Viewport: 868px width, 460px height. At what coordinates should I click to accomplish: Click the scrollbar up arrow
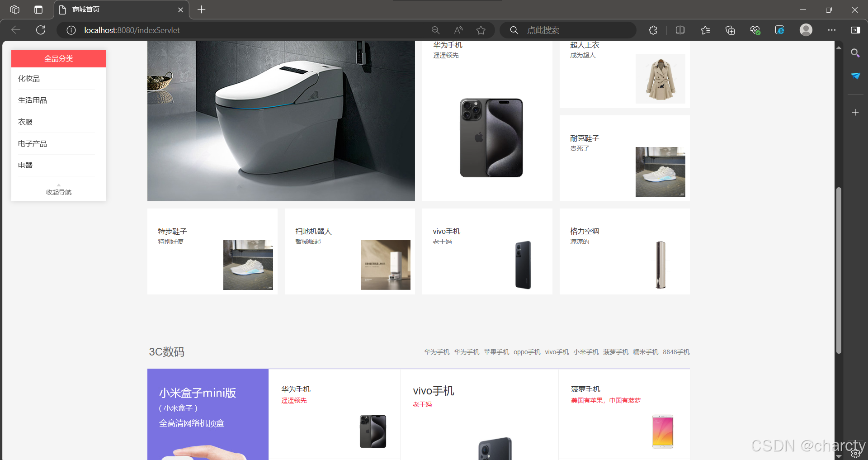[839, 47]
